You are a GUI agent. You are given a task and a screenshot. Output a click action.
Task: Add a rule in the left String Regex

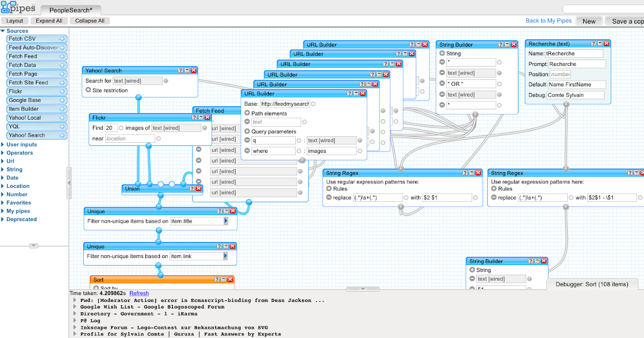[329, 188]
